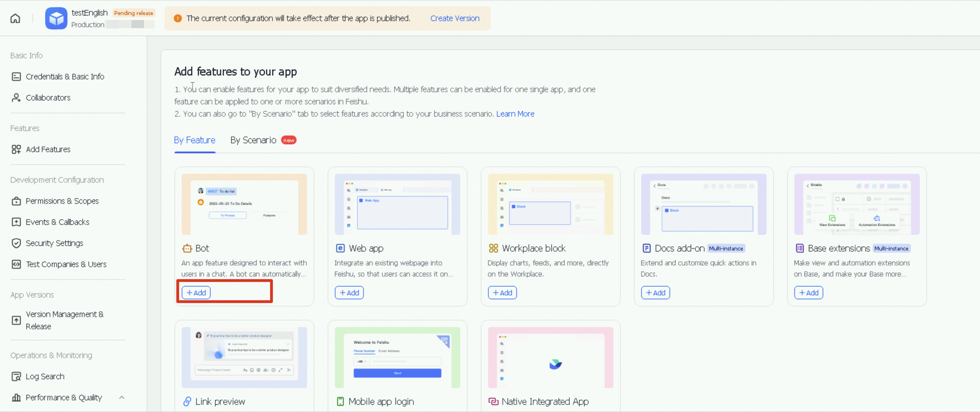Click the Add Features grid icon
This screenshot has width=980, height=412.
click(x=16, y=149)
